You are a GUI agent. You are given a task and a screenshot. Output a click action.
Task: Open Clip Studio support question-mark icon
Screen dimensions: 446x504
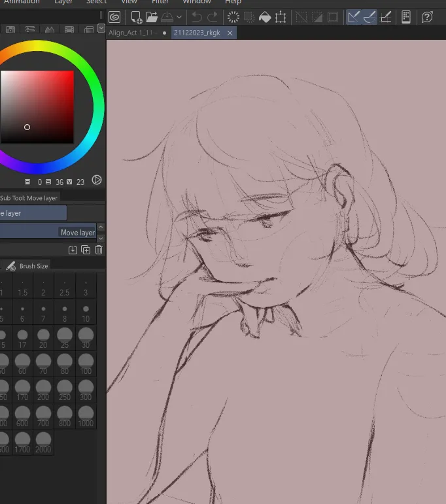pos(427,17)
